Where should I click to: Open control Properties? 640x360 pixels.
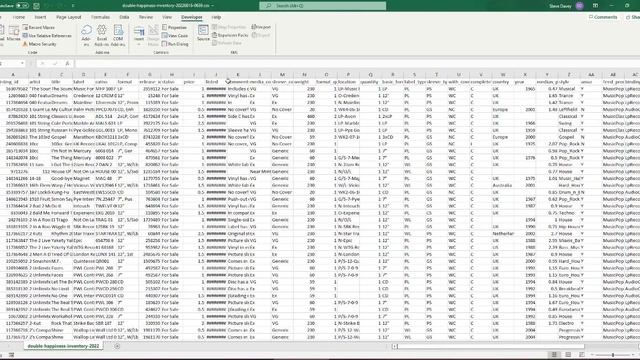pyautogui.click(x=174, y=27)
